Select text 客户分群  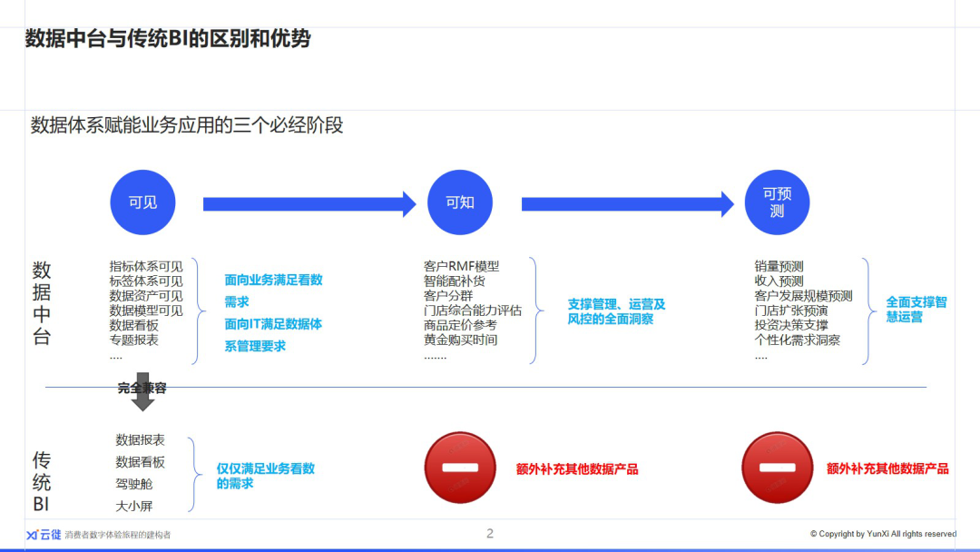tap(448, 296)
